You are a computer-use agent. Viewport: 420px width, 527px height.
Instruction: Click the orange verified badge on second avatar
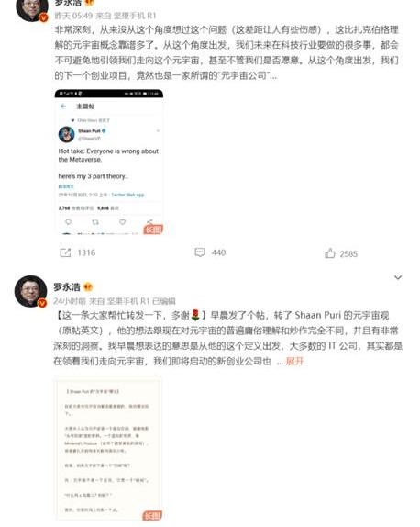[x=42, y=303]
